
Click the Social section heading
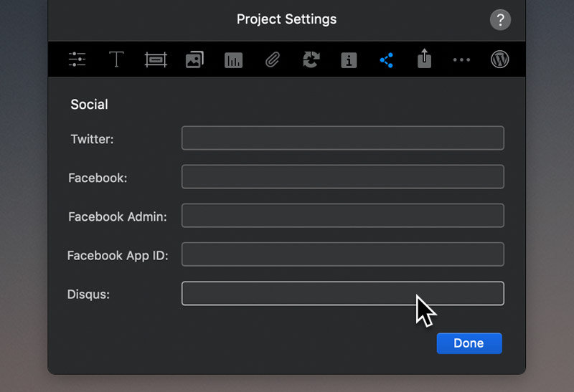(x=89, y=105)
